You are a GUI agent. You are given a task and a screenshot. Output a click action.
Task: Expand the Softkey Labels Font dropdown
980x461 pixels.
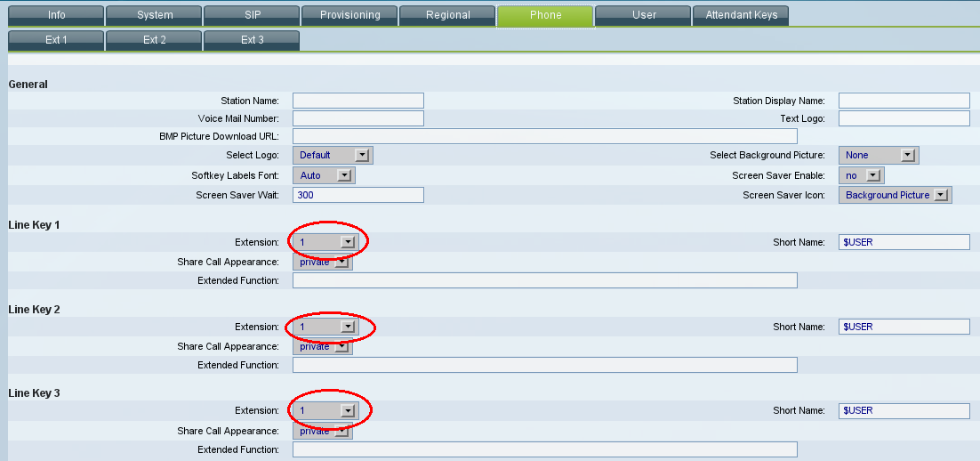click(x=324, y=175)
